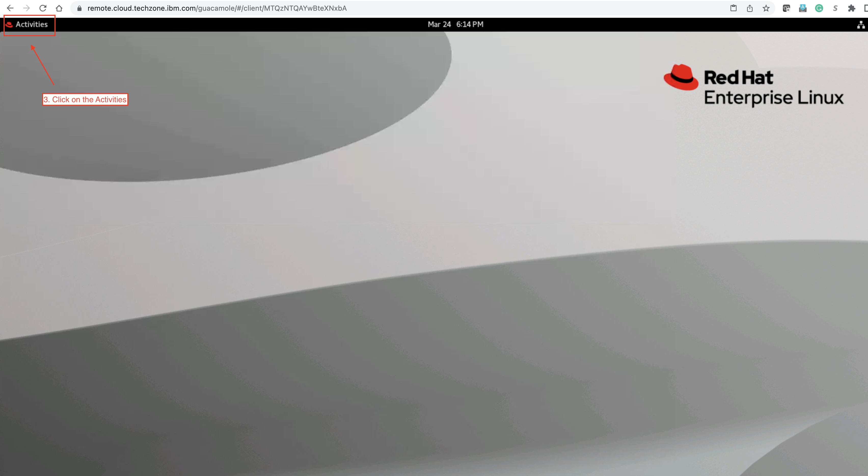Click the browser forward navigation arrow
The width and height of the screenshot is (868, 476).
tap(26, 8)
